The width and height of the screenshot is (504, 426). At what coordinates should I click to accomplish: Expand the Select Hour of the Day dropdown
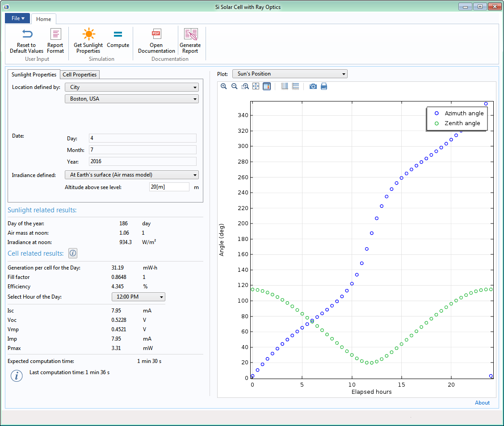pyautogui.click(x=138, y=297)
